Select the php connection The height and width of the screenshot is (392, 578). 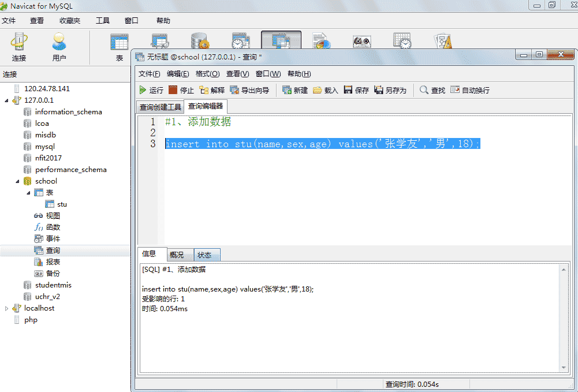point(31,320)
